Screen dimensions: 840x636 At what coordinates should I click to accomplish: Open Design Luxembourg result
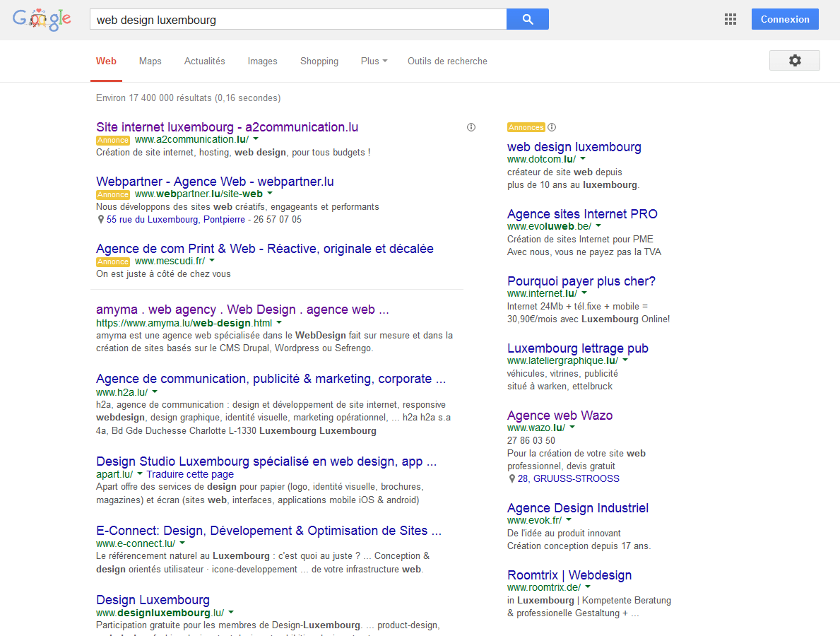153,599
